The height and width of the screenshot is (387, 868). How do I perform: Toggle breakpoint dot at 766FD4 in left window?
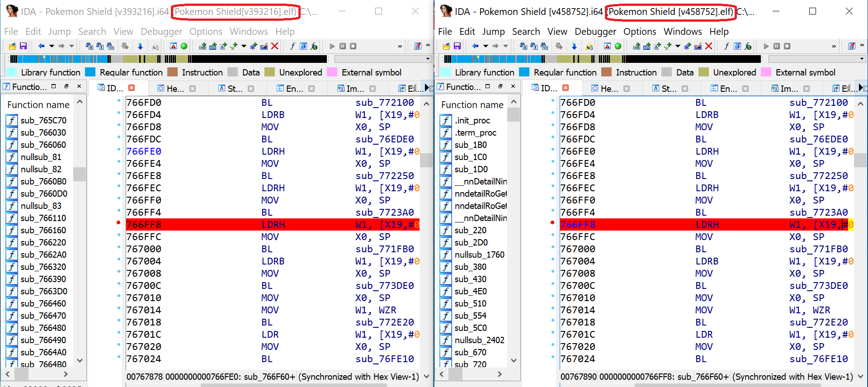point(118,113)
